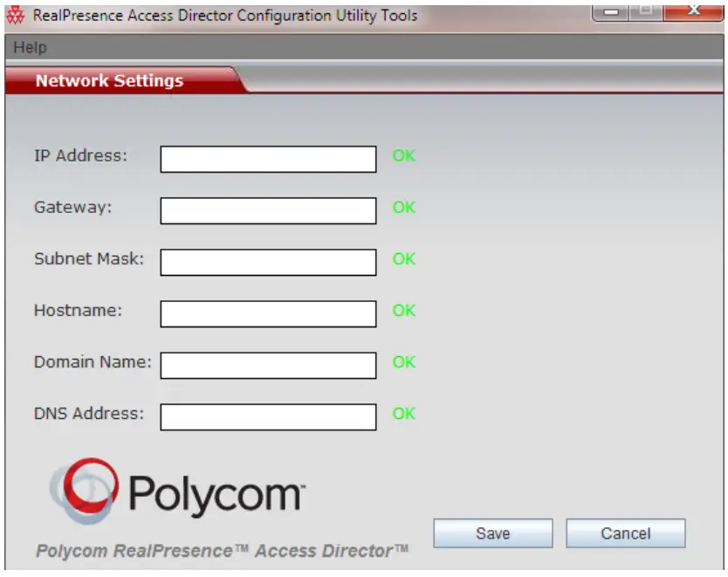The width and height of the screenshot is (728, 577).
Task: Click inside the Hostname field
Action: click(266, 311)
